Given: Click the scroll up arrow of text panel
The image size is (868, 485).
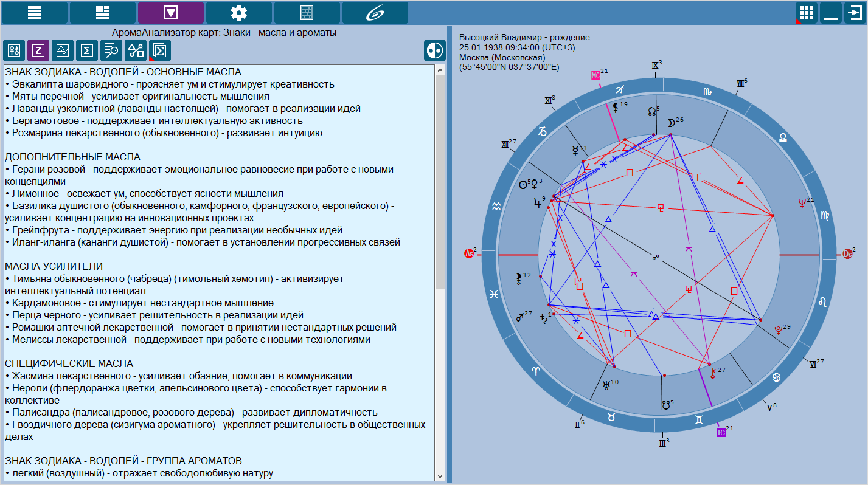Looking at the screenshot, I should pos(440,71).
